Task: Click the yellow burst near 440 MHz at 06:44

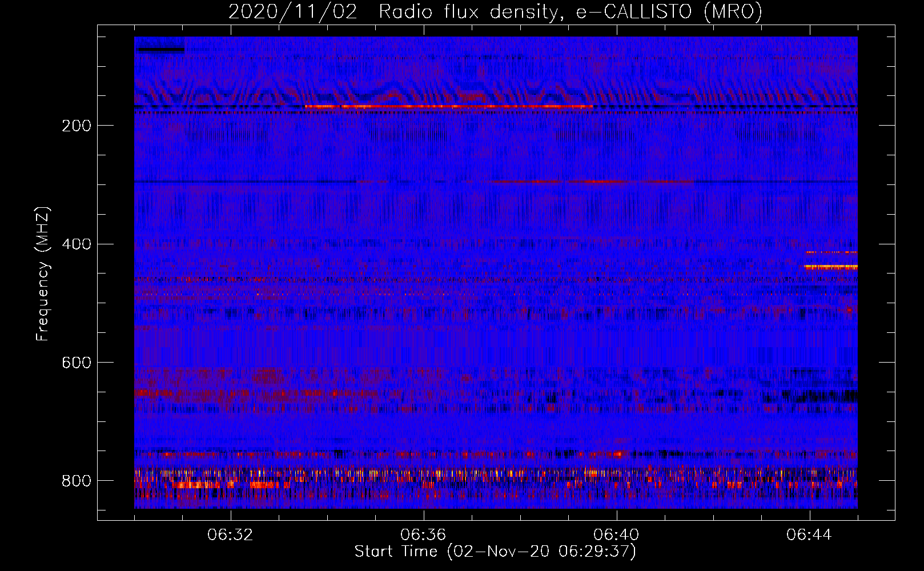Action: (831, 267)
